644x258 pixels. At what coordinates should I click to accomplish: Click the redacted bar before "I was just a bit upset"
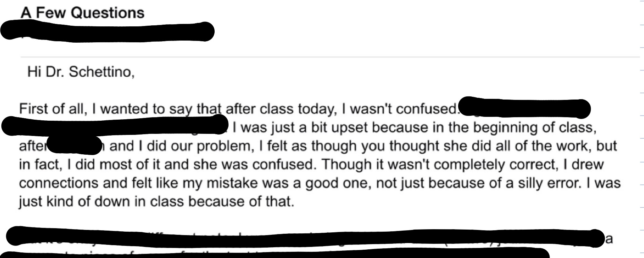point(115,126)
